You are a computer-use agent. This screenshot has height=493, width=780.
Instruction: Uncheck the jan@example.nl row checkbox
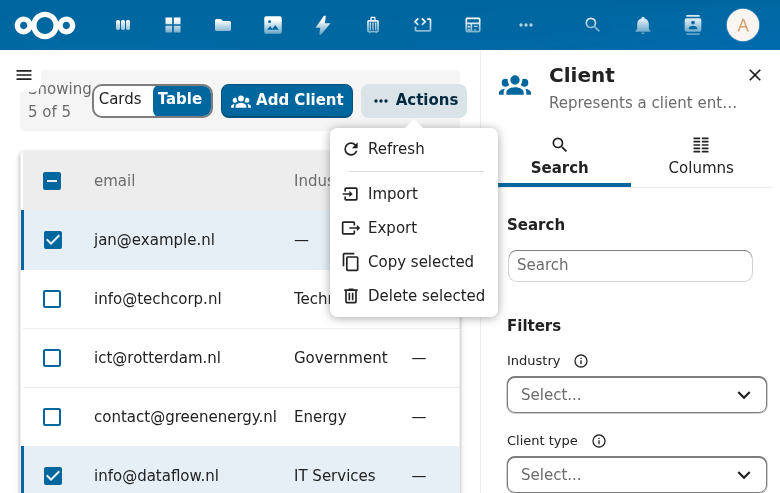point(52,240)
